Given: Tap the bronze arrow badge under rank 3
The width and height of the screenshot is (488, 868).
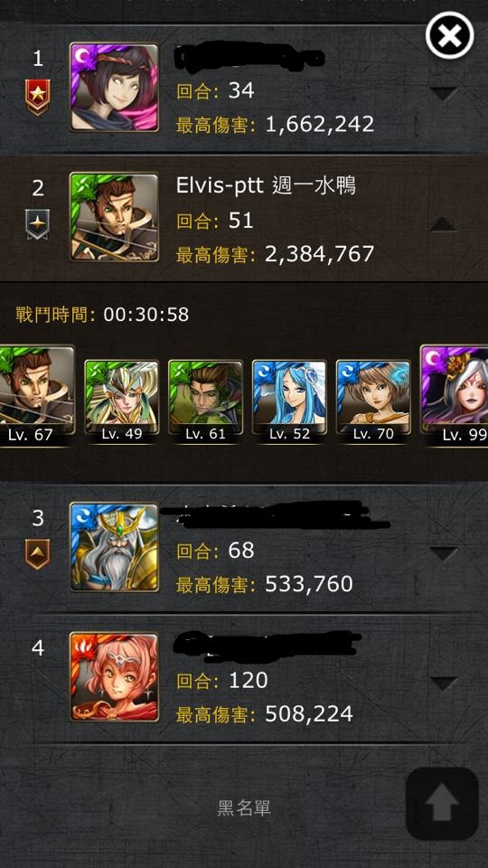Looking at the screenshot, I should pyautogui.click(x=38, y=553).
